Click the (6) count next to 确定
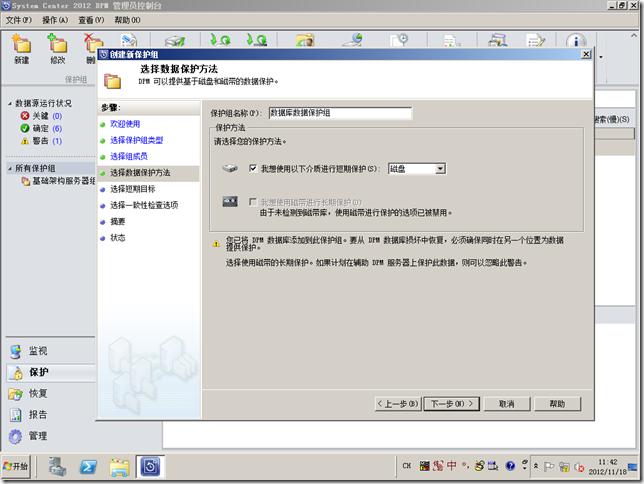 click(57, 129)
